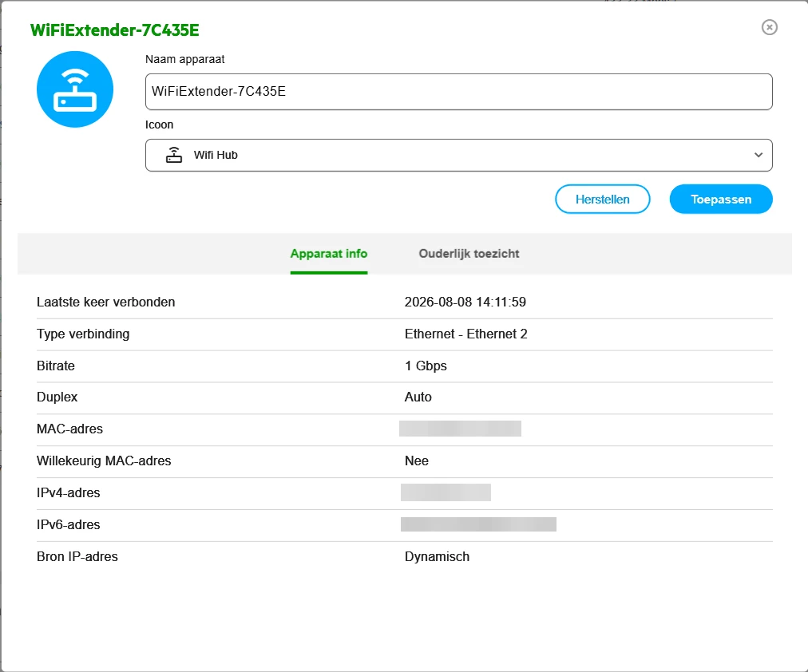Click the Auto duplex value
Screen dimensions: 808x672
click(x=418, y=397)
